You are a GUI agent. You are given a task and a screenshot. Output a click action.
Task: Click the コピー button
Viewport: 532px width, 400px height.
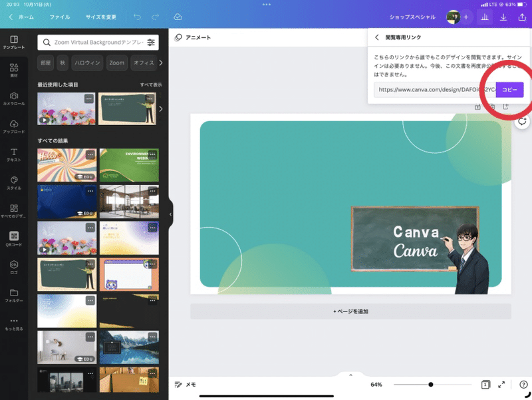[x=509, y=90]
